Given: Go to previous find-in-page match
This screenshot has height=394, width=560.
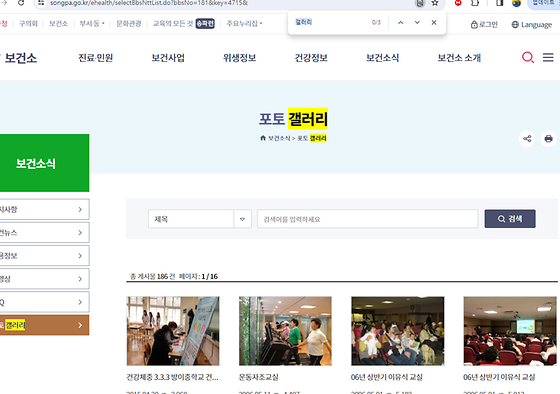Looking at the screenshot, I should point(400,23).
